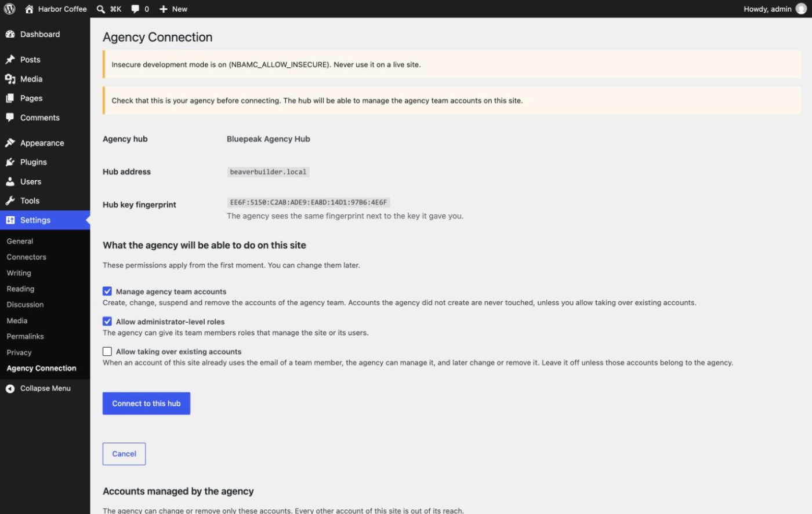Image resolution: width=812 pixels, height=514 pixels.
Task: Select the hub address beaverbuilder.local
Action: 268,172
